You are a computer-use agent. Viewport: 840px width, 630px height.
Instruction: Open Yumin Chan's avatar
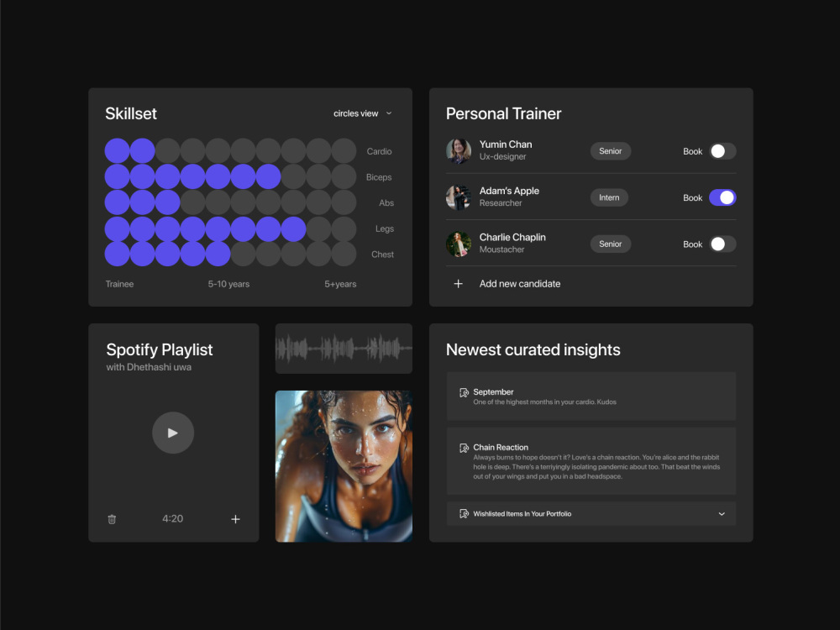(x=459, y=150)
